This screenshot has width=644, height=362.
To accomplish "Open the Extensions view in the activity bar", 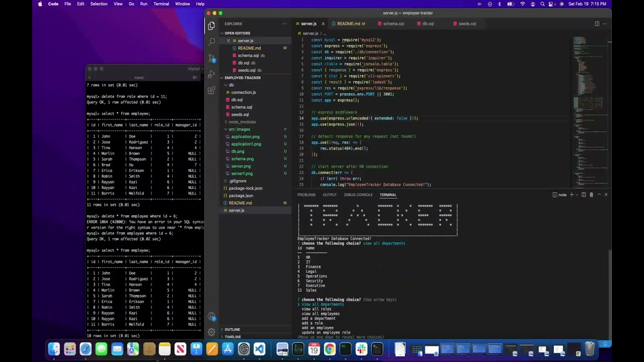I will point(211,90).
